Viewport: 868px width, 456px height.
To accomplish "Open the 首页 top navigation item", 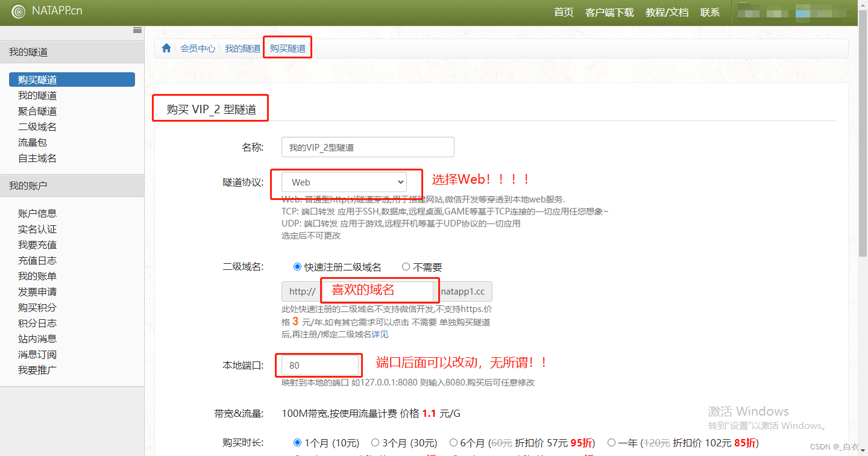I will click(x=564, y=12).
